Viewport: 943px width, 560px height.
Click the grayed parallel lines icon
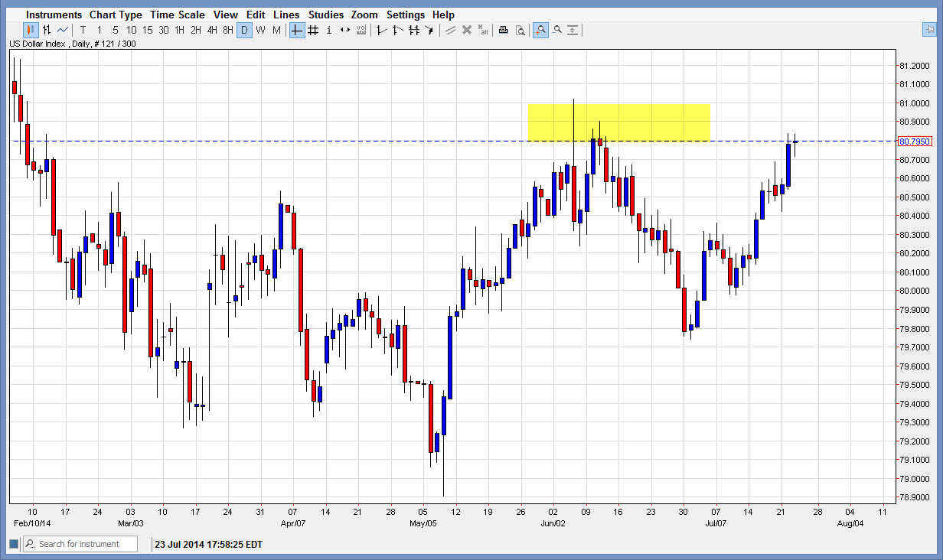point(450,30)
